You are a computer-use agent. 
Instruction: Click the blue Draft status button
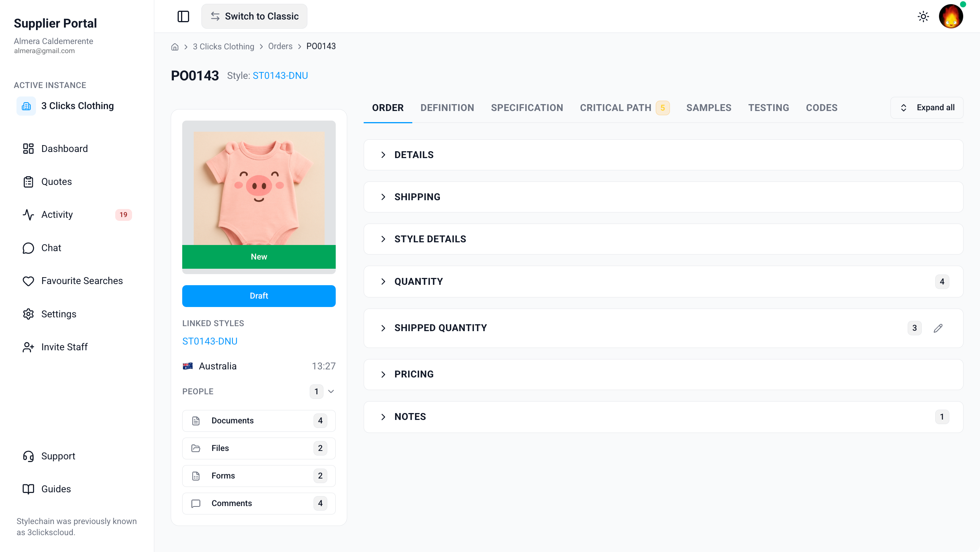259,296
